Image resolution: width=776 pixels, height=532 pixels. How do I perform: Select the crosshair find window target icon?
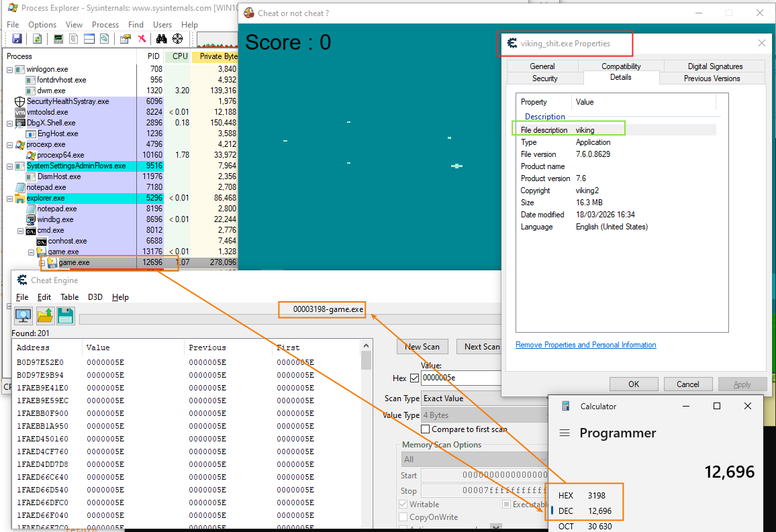(x=177, y=39)
